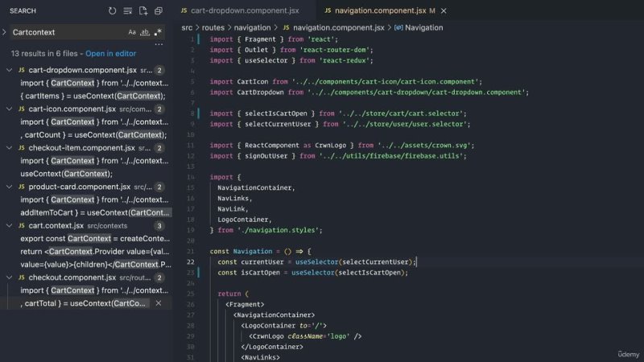Select 'value={value}>{children}' match
Image resolution: width=644 pixels, height=362 pixels.
tap(96, 265)
